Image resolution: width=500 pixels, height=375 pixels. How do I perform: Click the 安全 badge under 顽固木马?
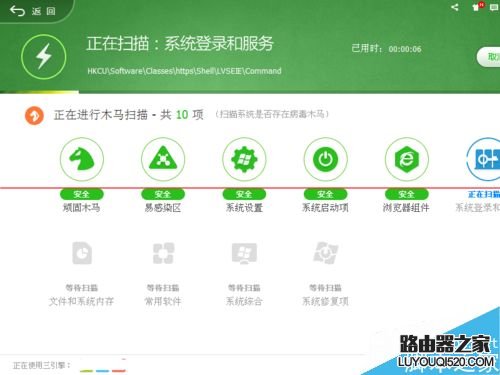pos(82,194)
